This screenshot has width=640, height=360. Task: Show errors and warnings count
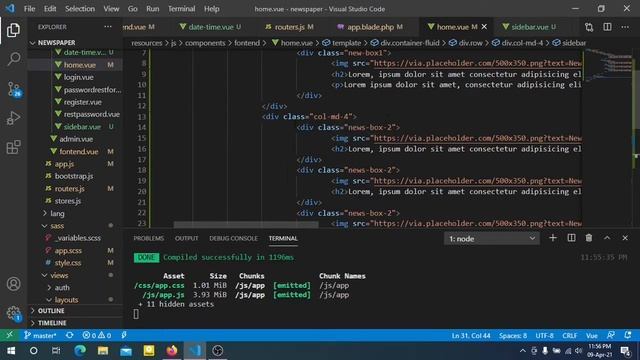[97, 335]
